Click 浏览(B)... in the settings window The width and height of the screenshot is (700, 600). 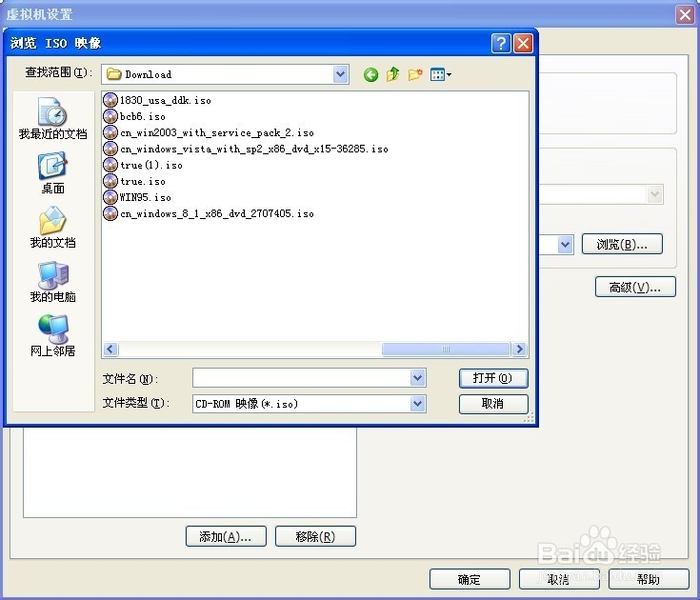coord(622,244)
